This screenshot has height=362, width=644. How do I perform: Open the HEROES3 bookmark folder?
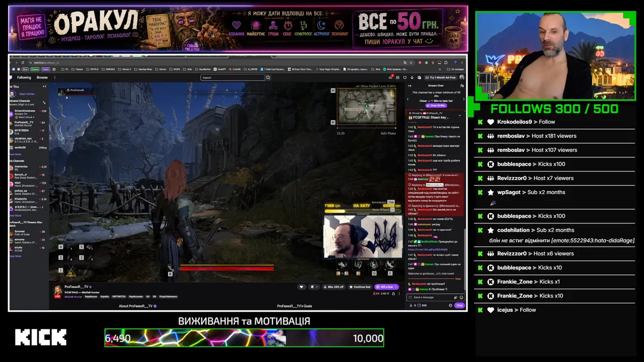[108, 69]
